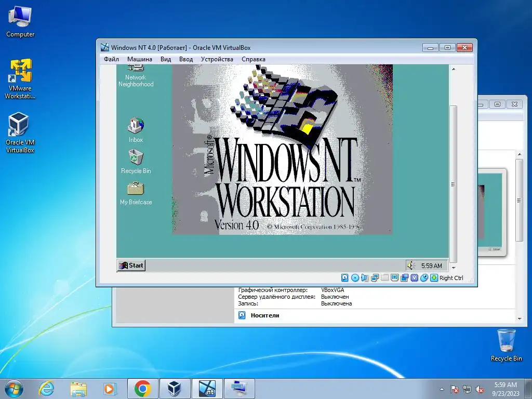This screenshot has width=532, height=399.
Task: Click the network adapters status icon
Action: pyautogui.click(x=375, y=278)
